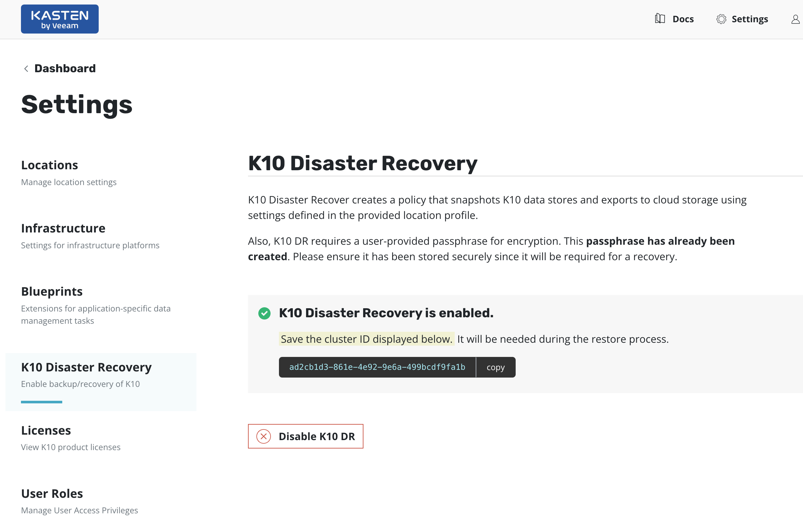Open the Licenses section
The height and width of the screenshot is (532, 803).
tap(46, 430)
